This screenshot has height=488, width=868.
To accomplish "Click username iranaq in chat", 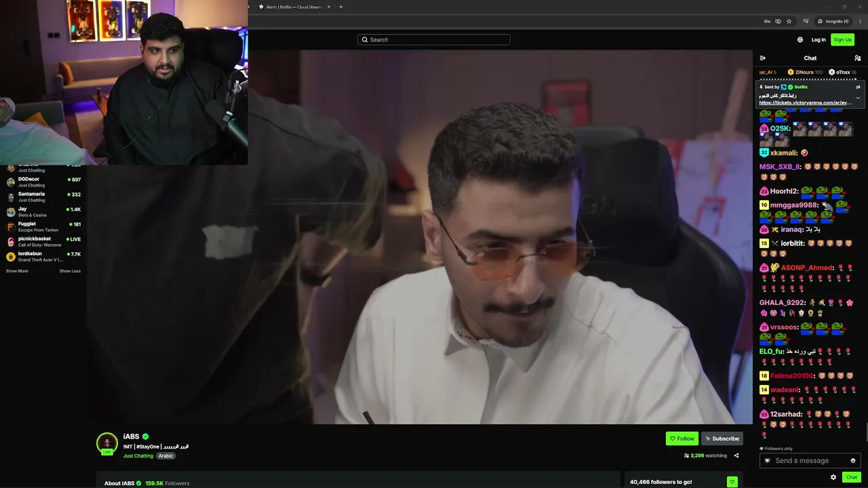I will pos(791,230).
